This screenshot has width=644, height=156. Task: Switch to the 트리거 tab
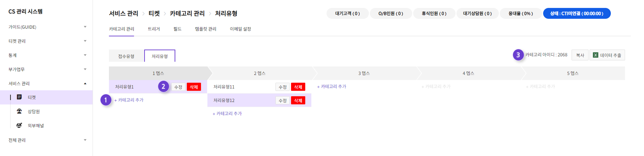click(154, 29)
